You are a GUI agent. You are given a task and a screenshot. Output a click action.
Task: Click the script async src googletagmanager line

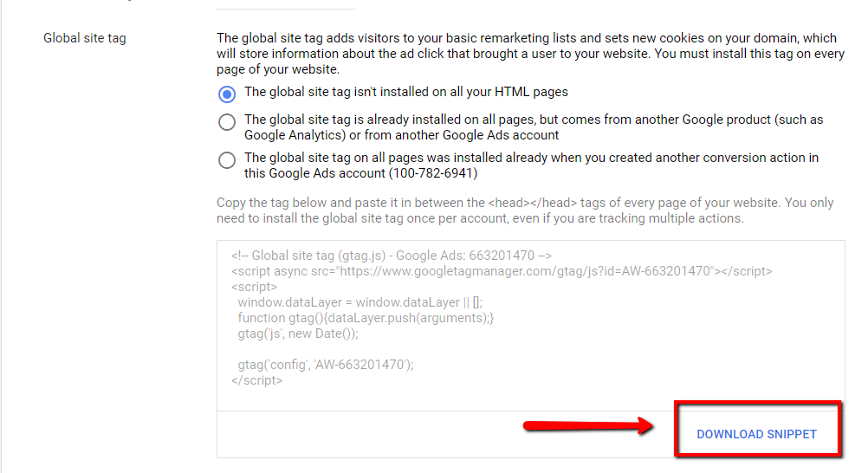tap(502, 271)
